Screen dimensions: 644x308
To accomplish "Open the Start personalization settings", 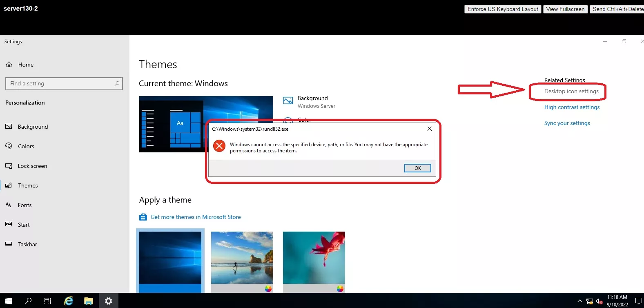I will coord(24,225).
